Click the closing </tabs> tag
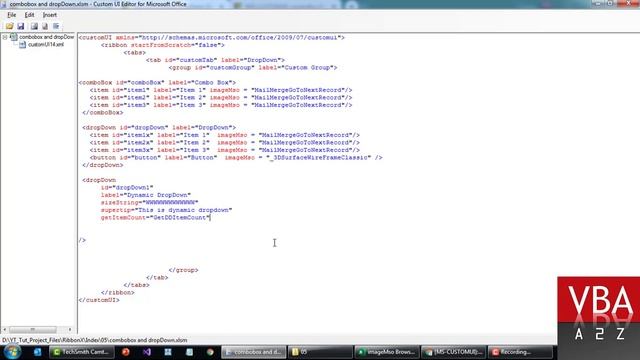The width and height of the screenshot is (640, 360). (136, 285)
